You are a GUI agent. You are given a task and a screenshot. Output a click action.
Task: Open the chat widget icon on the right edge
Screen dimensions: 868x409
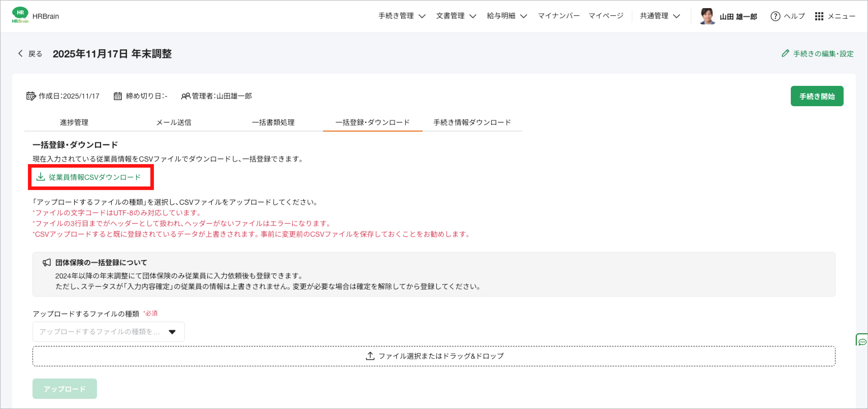point(862,341)
